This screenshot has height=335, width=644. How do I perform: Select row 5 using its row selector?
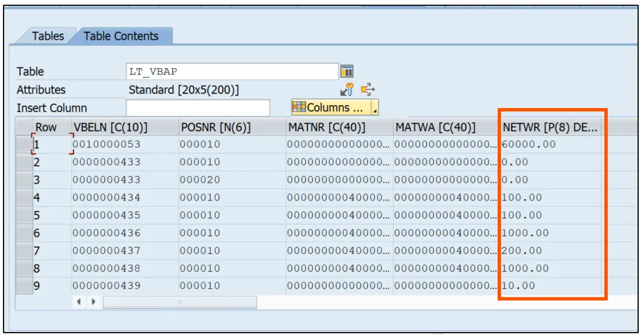(25, 215)
